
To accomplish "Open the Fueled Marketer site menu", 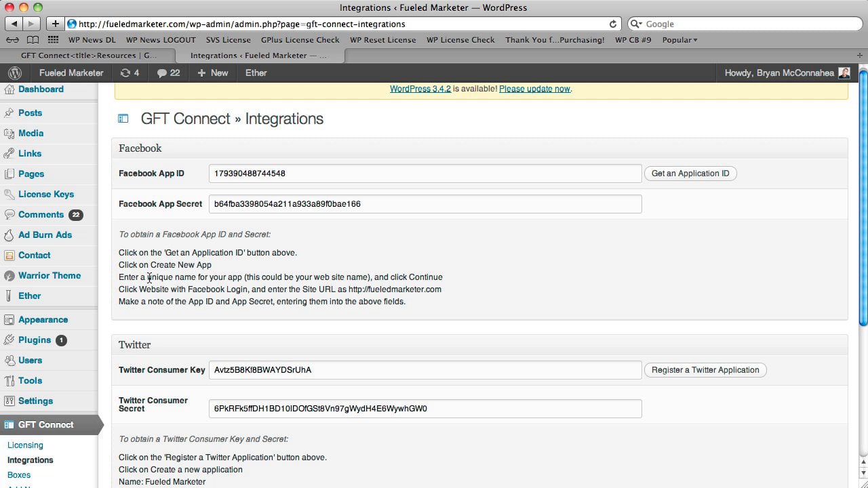I will (x=71, y=73).
